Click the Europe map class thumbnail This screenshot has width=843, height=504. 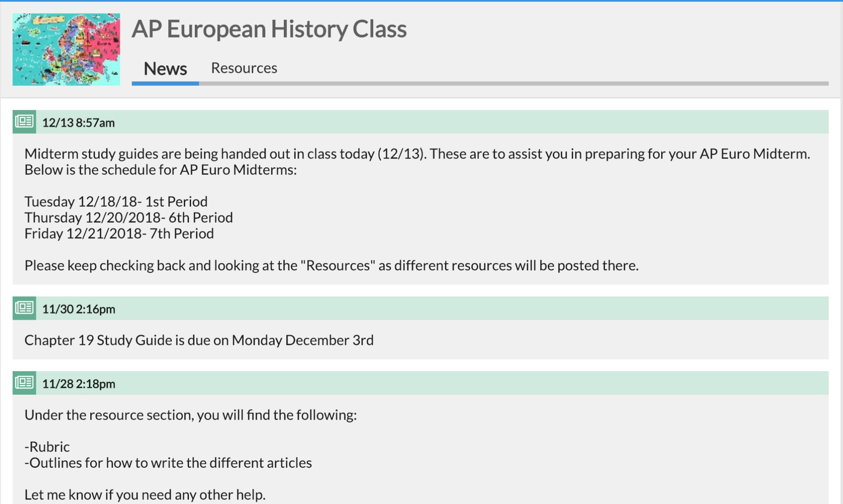tap(66, 49)
